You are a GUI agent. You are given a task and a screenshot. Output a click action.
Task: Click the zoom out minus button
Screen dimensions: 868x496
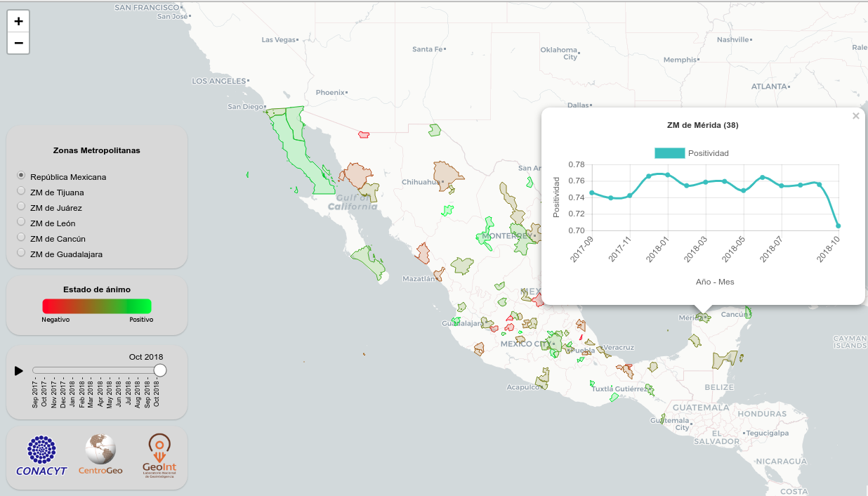pyautogui.click(x=18, y=43)
